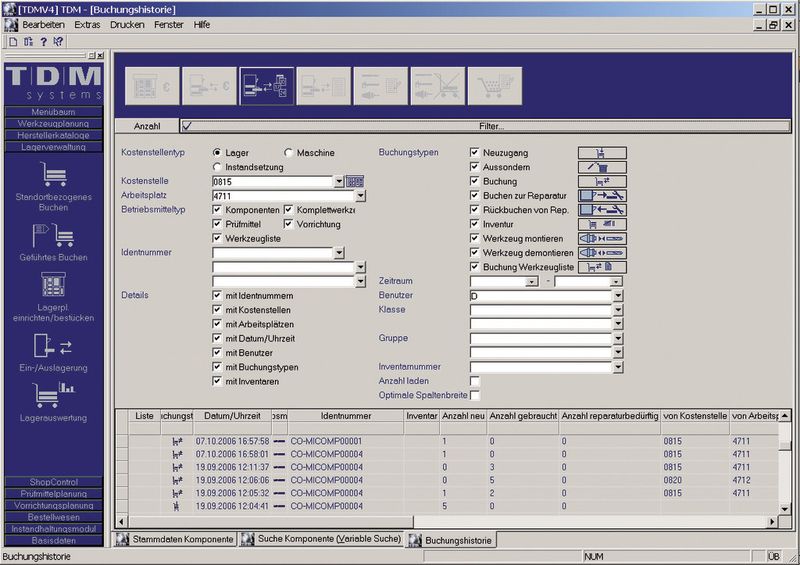This screenshot has height=565, width=800.
Task: Open the Benutzer dropdown arrow
Action: pos(618,296)
